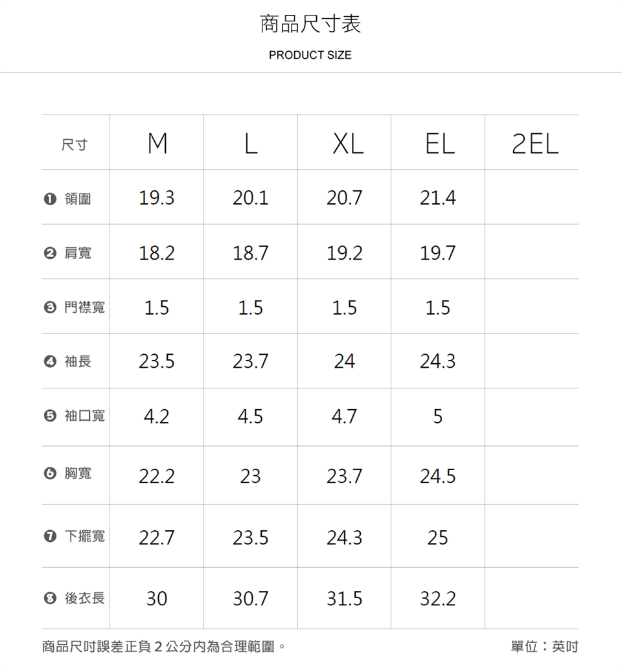Click the 商品尺寸表 title text

(310, 25)
